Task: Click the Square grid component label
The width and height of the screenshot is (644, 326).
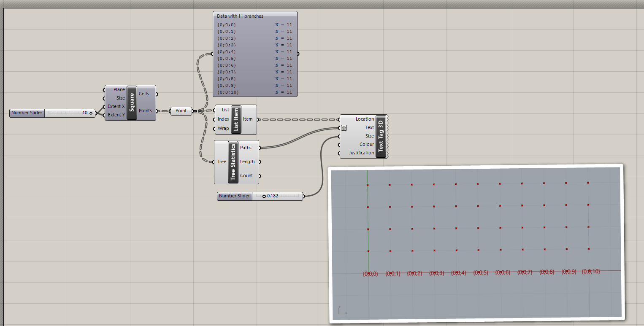Action: [x=132, y=102]
